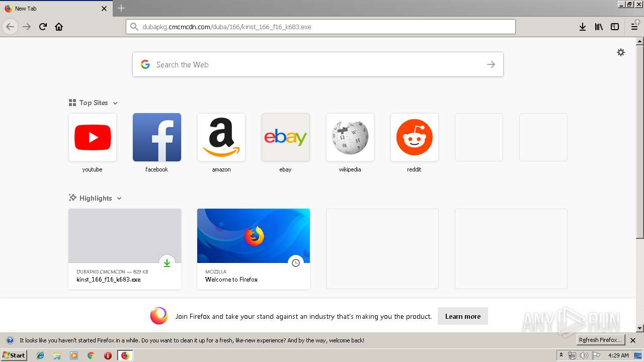Select the New Tab tab
This screenshot has width=644, height=362.
[x=55, y=9]
